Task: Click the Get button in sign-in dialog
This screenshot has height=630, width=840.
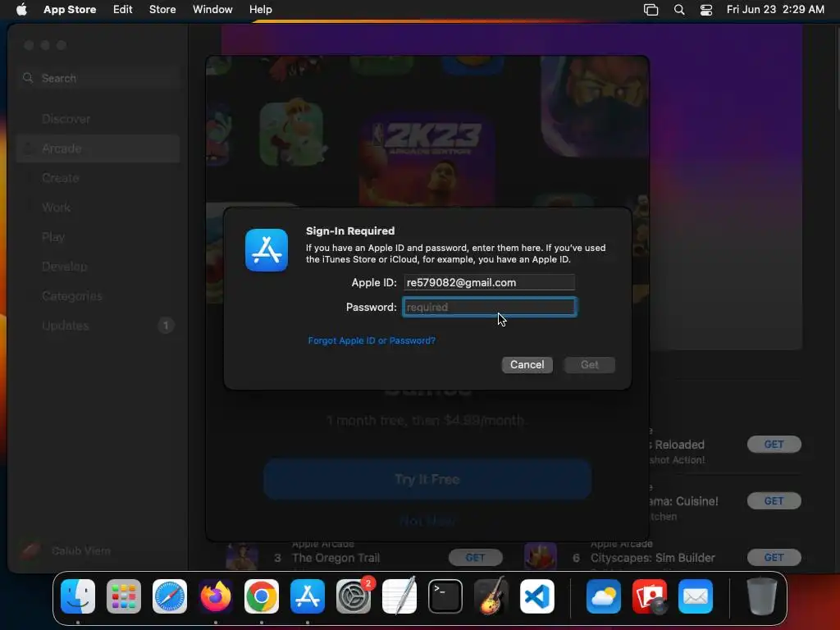Action: (x=589, y=365)
